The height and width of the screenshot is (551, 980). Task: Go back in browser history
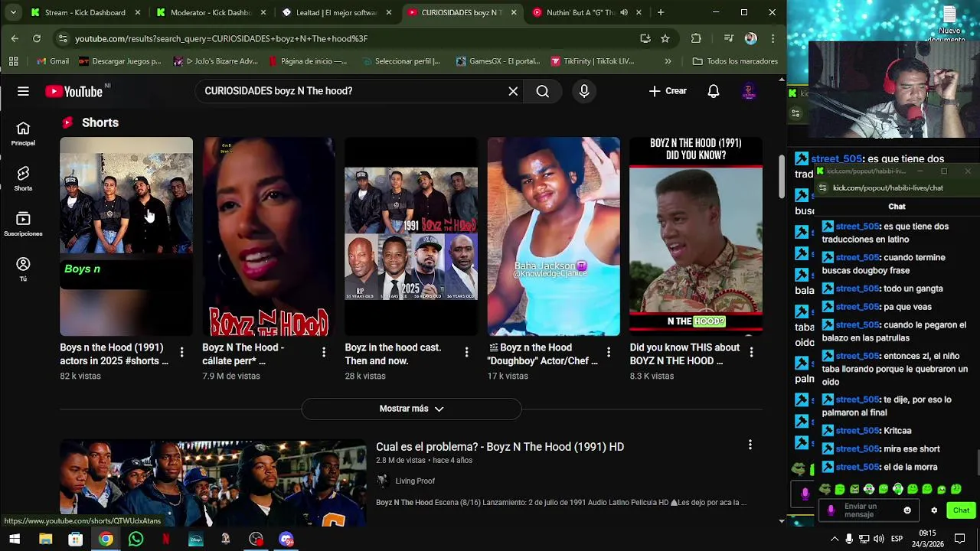point(15,38)
